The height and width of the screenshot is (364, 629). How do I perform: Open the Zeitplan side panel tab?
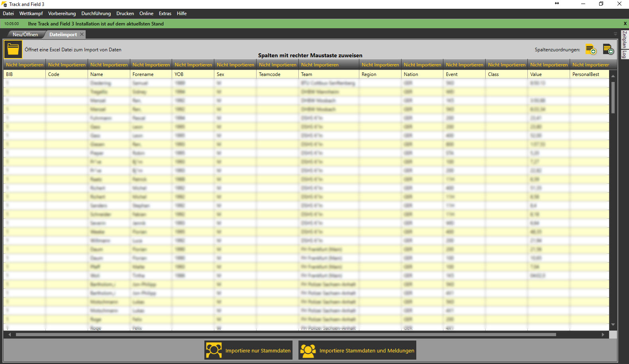pos(625,40)
